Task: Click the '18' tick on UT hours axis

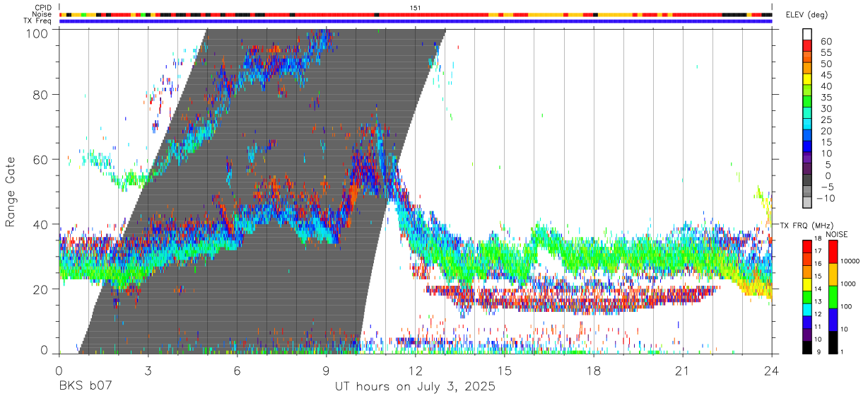Action: 593,371
